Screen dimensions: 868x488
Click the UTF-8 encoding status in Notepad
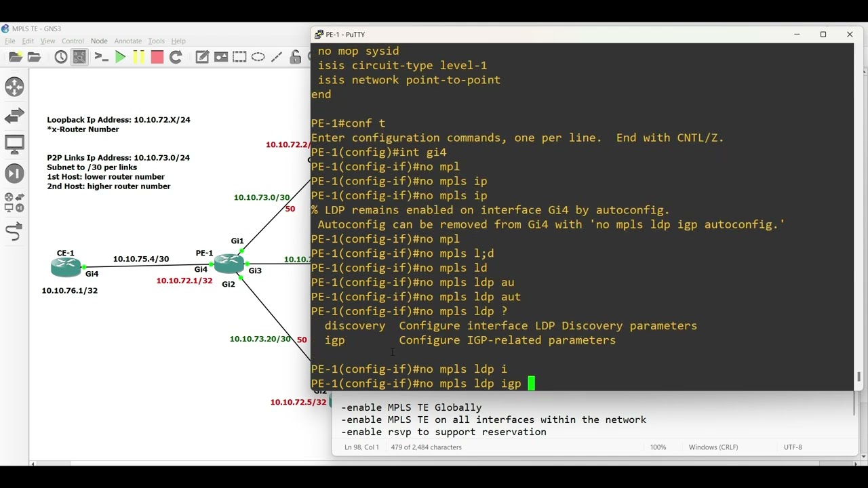click(793, 447)
